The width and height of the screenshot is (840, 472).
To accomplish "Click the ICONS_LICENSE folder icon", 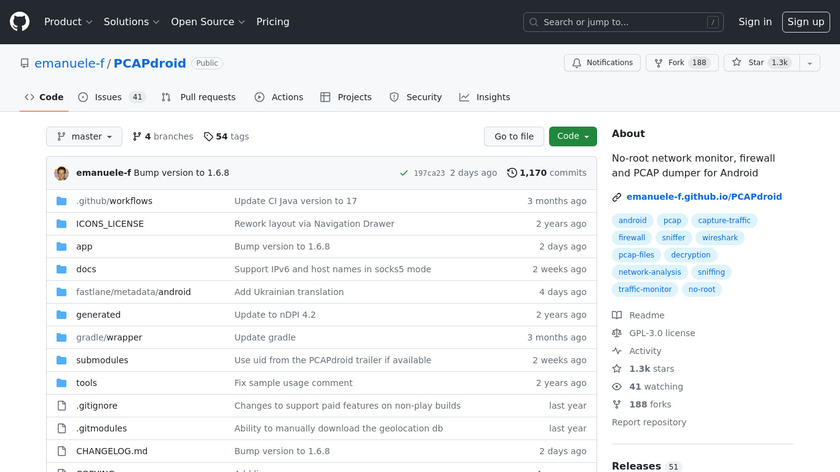I will (x=62, y=224).
